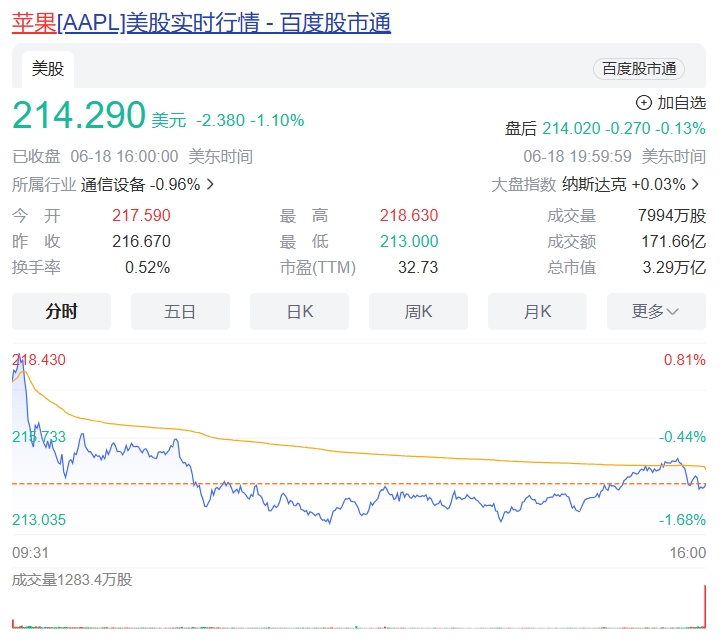
Task: Click the 百度股市通 button
Action: tap(639, 69)
